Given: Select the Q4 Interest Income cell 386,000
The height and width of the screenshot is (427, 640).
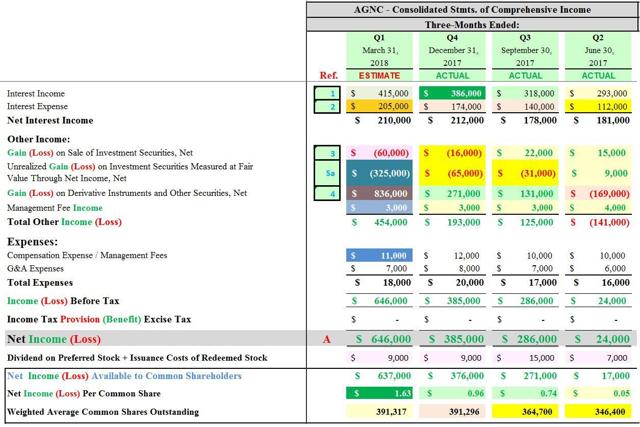Looking at the screenshot, I should pos(452,93).
